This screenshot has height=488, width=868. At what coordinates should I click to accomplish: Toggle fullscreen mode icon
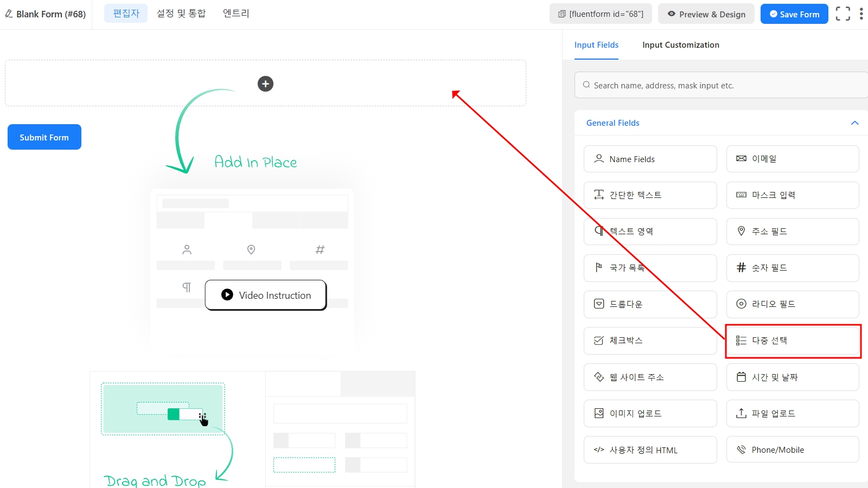pyautogui.click(x=843, y=14)
